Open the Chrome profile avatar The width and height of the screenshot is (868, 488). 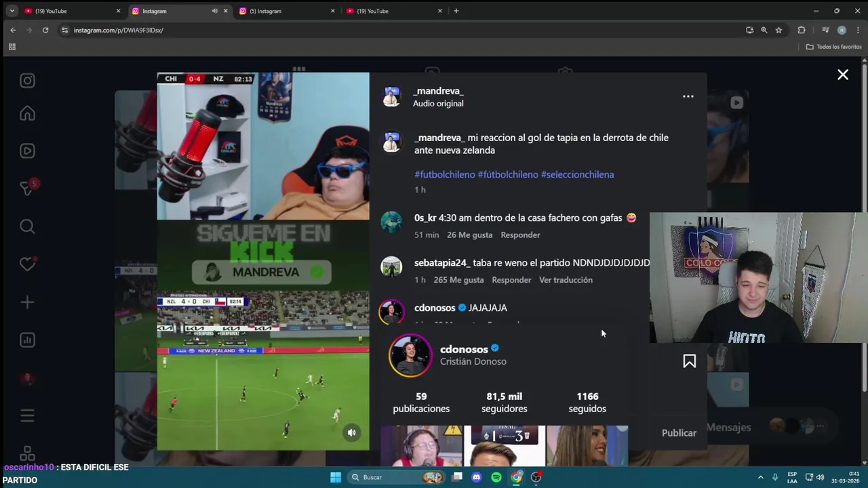coord(842,30)
